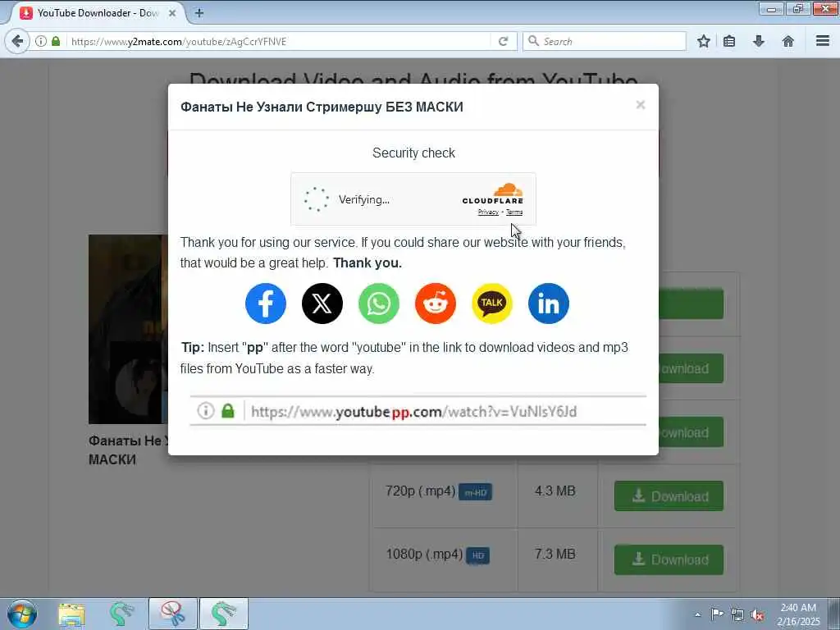Select the YouTube Downloader tab
840x630 pixels.
click(x=98, y=13)
